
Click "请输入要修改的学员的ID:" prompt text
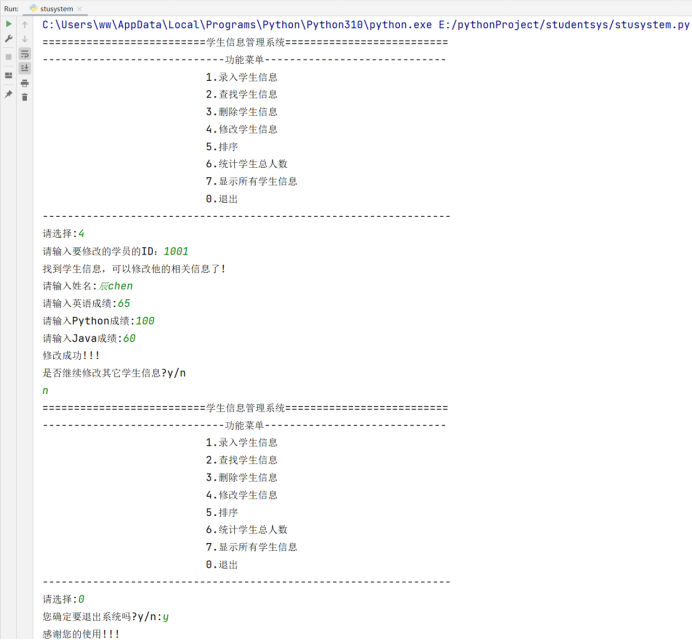99,251
